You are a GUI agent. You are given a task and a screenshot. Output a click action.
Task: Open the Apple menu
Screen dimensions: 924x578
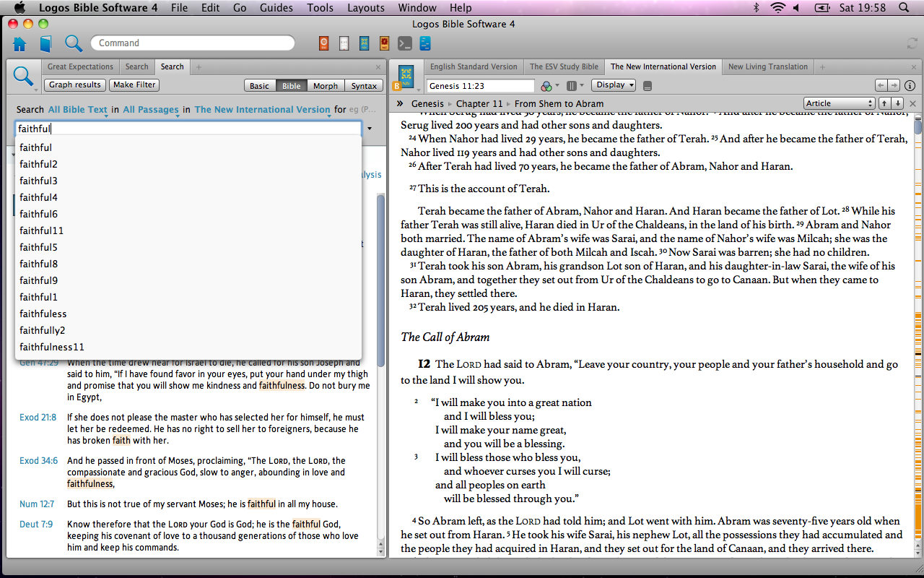tap(19, 8)
